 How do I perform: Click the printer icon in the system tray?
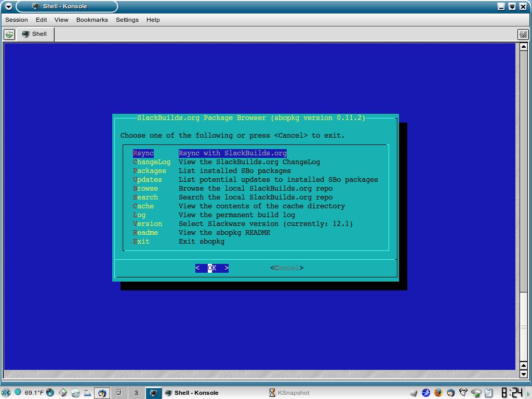(414, 393)
